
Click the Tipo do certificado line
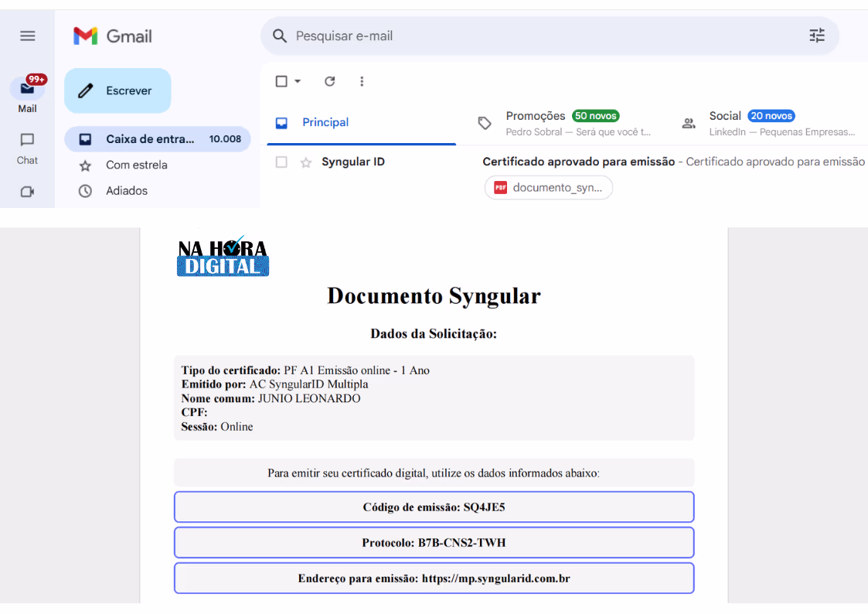305,370
